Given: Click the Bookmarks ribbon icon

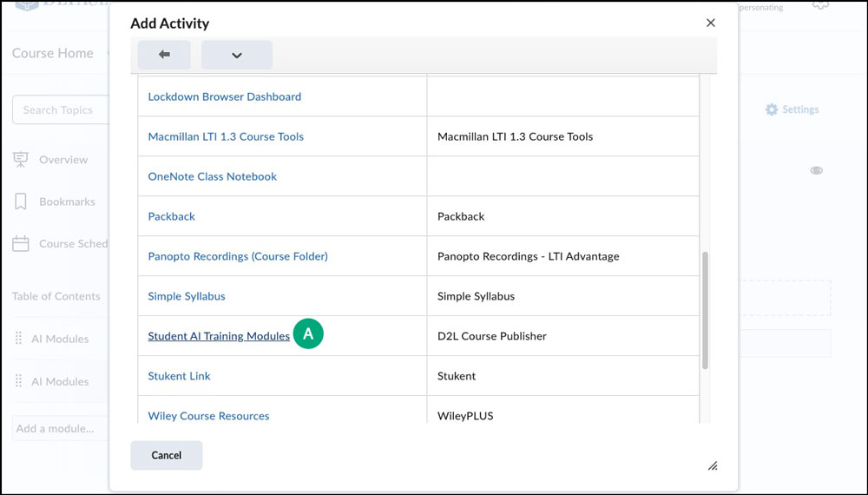Looking at the screenshot, I should 21,201.
